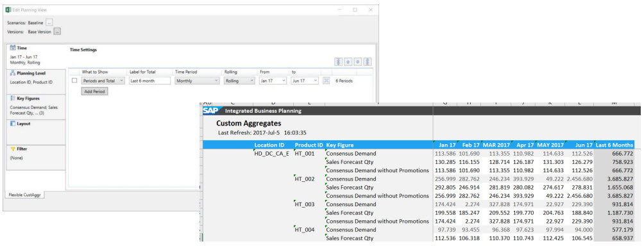Open the From Jan 17 dropdown

(273, 81)
